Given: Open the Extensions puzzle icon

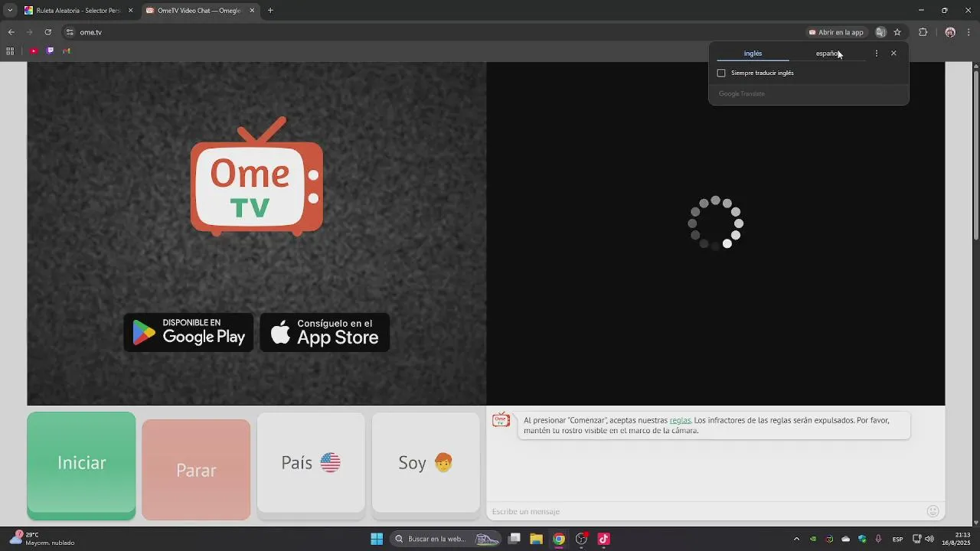Looking at the screenshot, I should pos(923,32).
